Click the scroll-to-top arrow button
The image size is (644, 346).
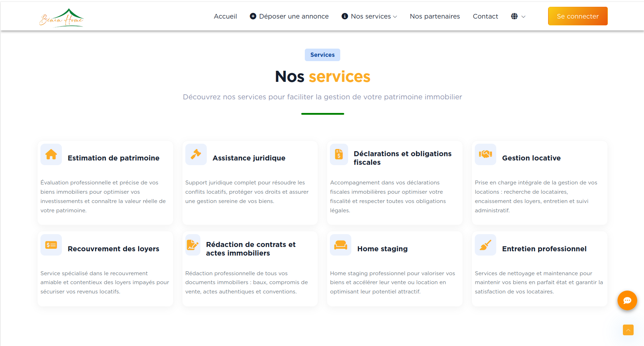(628, 330)
